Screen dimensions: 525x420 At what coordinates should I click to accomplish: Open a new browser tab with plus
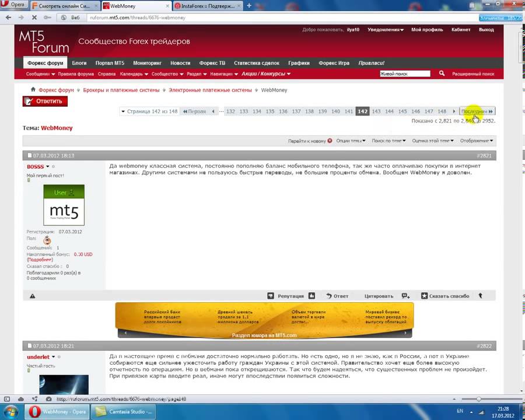pos(249,6)
